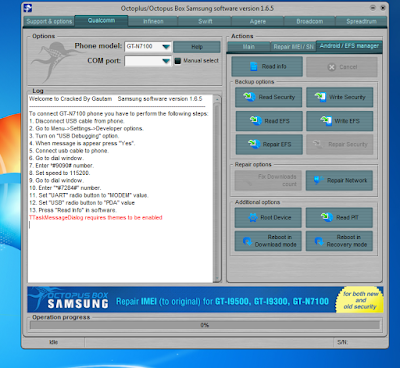Click the Root Device gear icon
This screenshot has height=368, width=400.
(x=253, y=218)
